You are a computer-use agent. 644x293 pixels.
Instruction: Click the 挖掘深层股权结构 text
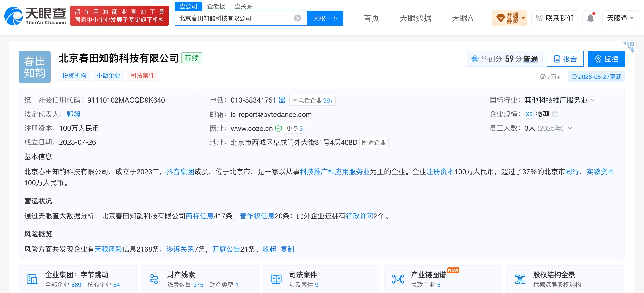[x=557, y=285]
